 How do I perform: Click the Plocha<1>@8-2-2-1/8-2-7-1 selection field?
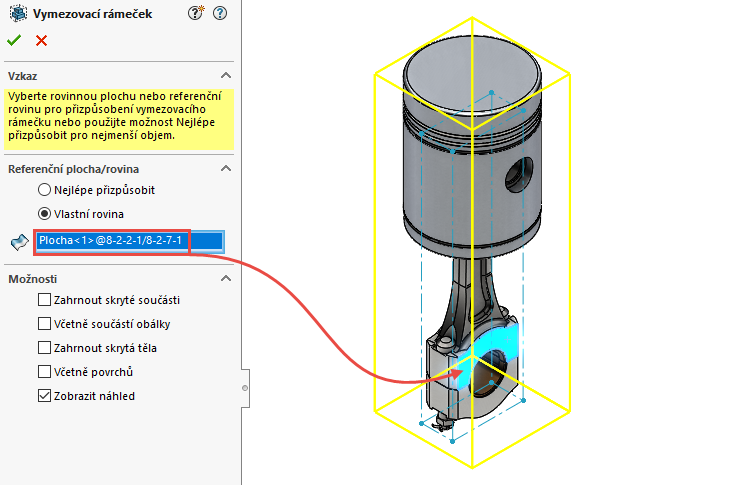(x=129, y=242)
